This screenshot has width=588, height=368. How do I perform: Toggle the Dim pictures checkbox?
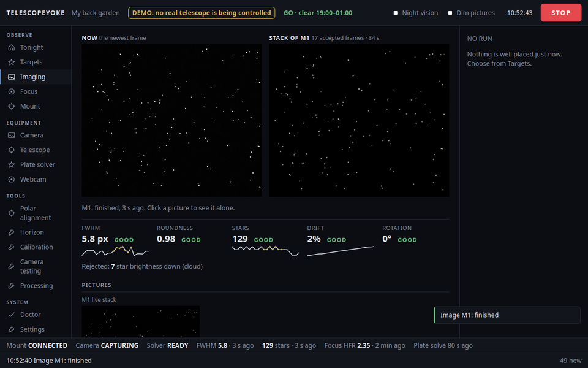coord(450,13)
